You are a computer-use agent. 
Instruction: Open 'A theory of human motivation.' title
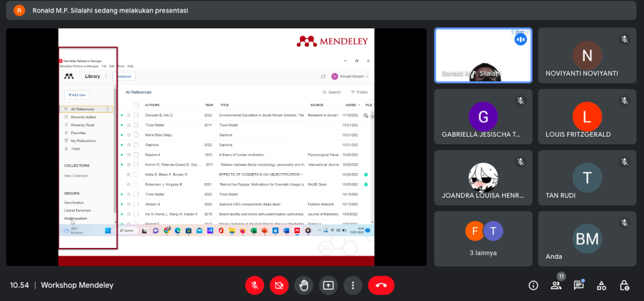tap(241, 155)
